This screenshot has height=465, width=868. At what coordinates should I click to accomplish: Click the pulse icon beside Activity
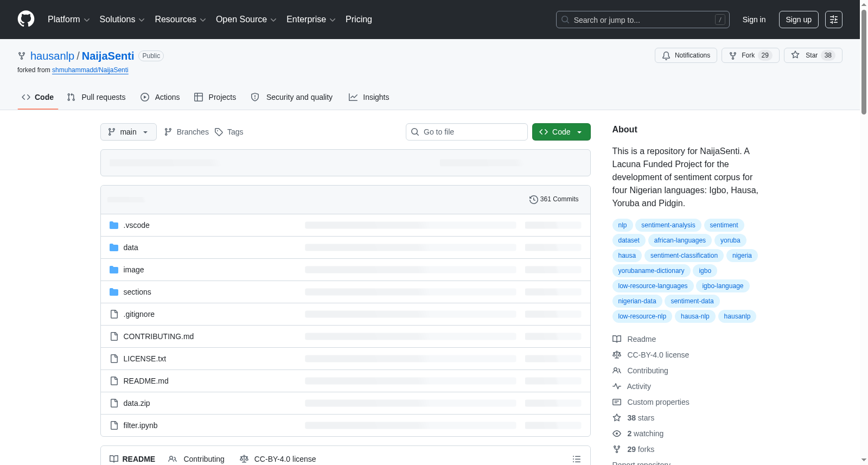coord(617,386)
